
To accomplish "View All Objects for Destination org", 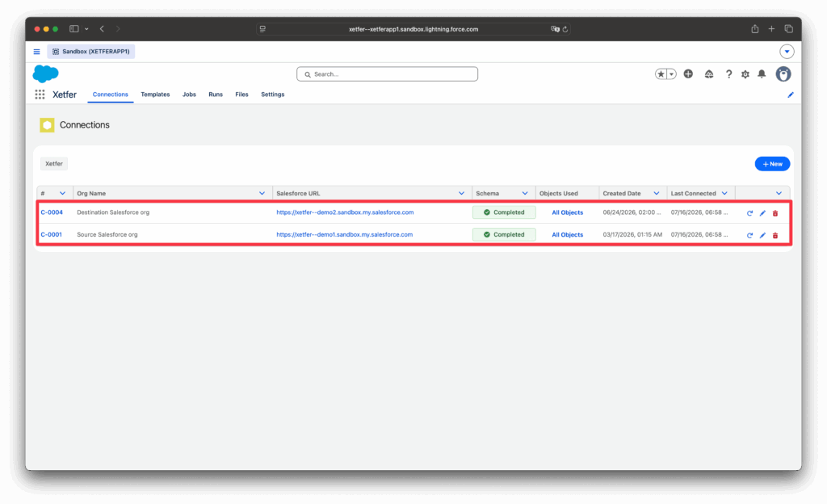I will pos(568,213).
